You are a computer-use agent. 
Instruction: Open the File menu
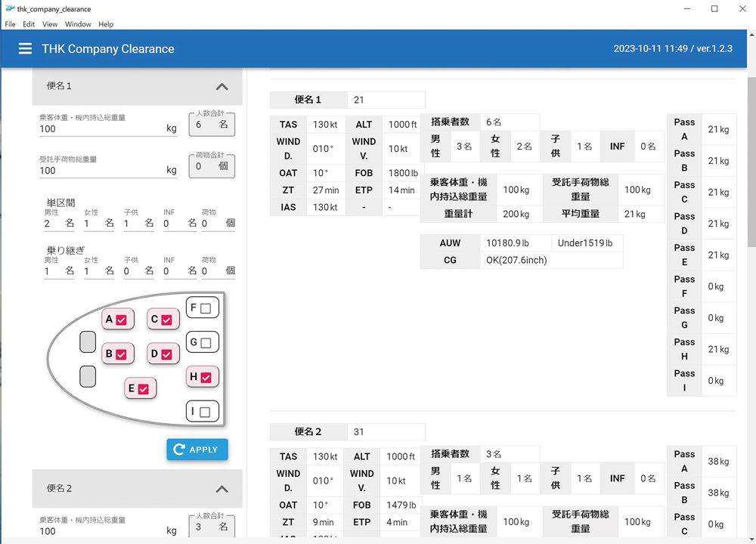(10, 24)
